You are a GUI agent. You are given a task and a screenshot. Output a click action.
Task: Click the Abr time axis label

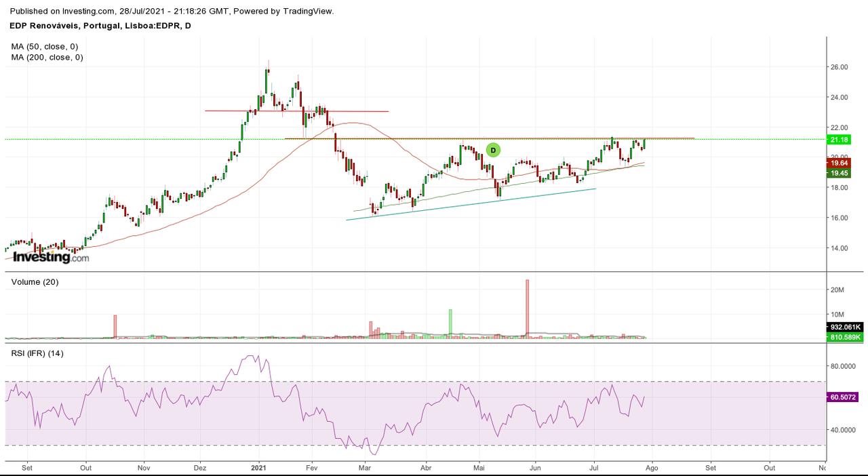pos(426,467)
